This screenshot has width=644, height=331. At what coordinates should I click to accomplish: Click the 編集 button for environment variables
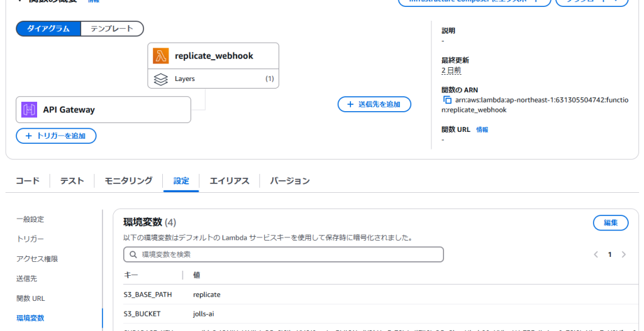point(610,222)
